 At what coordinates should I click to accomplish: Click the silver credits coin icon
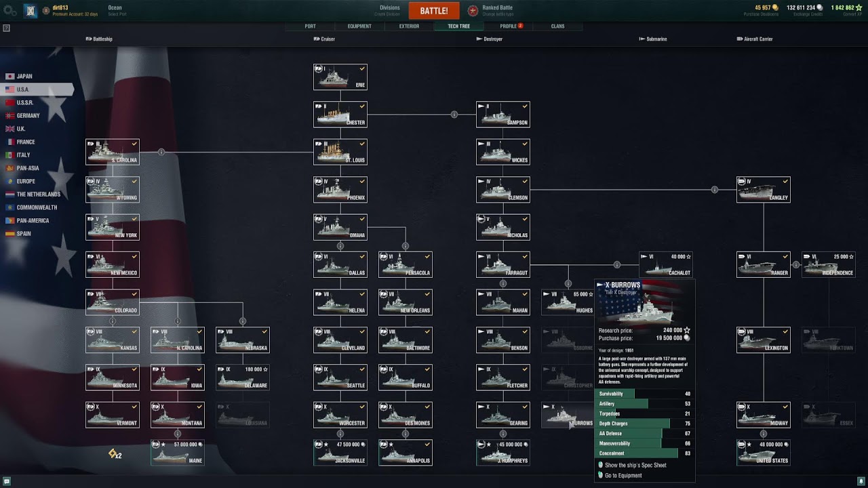point(818,7)
